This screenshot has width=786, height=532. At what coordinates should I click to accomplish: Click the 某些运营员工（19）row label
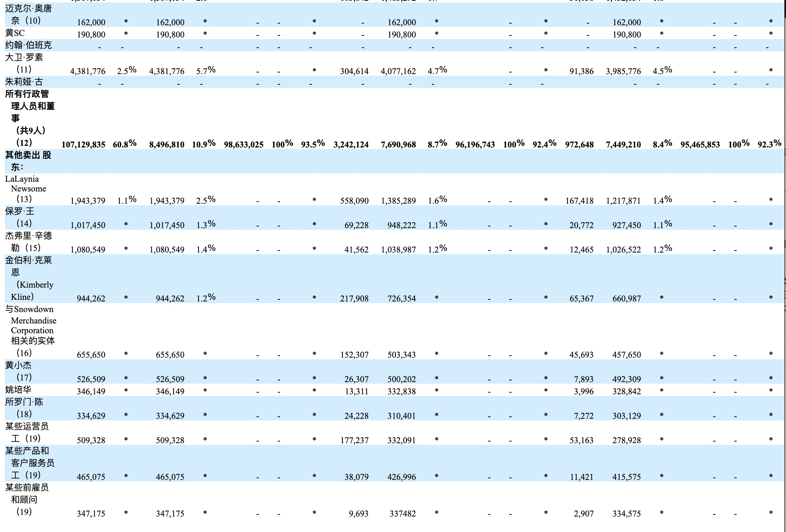[27, 433]
